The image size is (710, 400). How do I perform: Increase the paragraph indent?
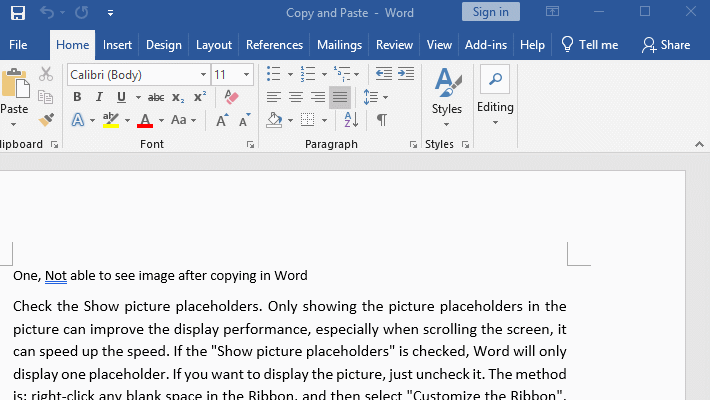coord(406,74)
